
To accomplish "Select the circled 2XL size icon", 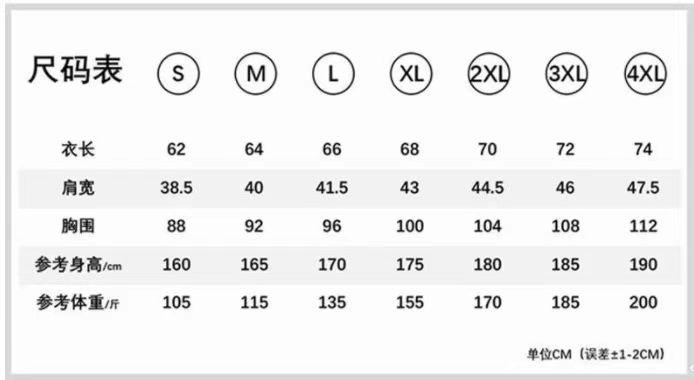I will click(x=489, y=73).
